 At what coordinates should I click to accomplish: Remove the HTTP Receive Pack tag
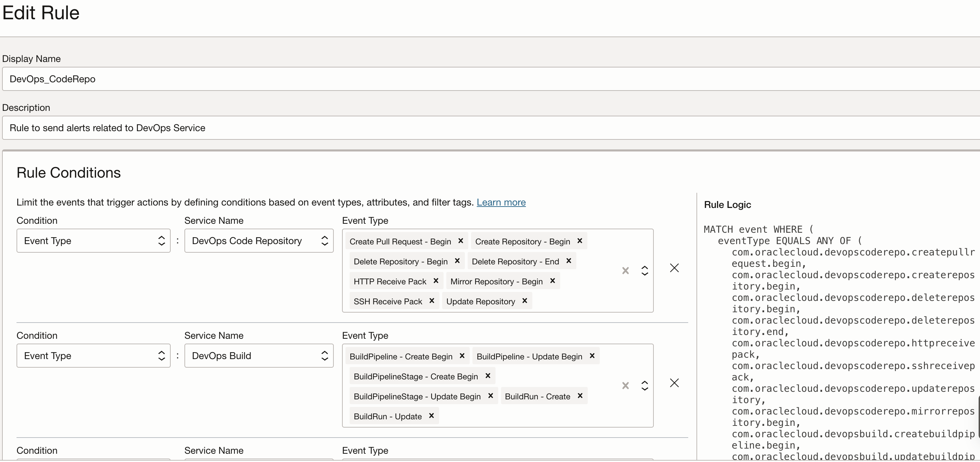click(x=436, y=281)
